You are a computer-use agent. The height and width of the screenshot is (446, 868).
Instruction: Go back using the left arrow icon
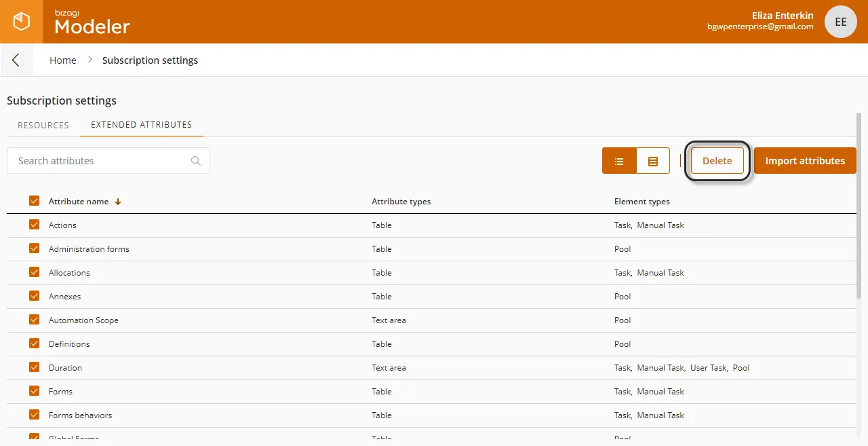16,60
